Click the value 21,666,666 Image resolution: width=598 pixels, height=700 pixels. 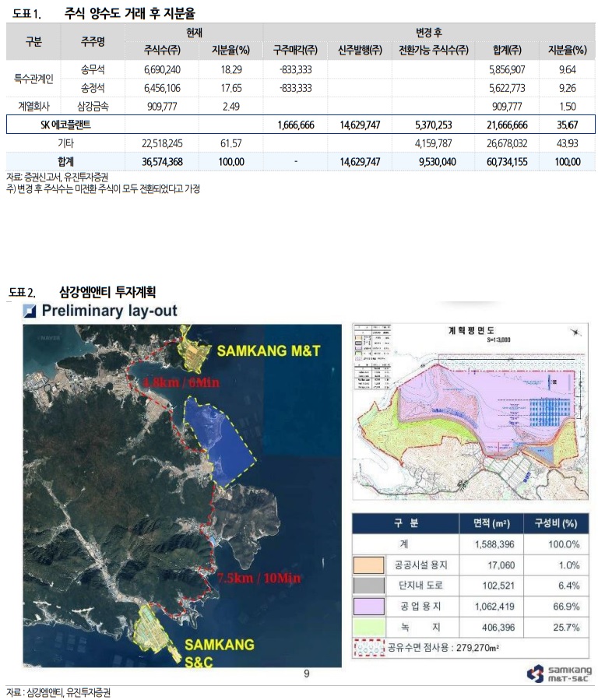pos(507,125)
